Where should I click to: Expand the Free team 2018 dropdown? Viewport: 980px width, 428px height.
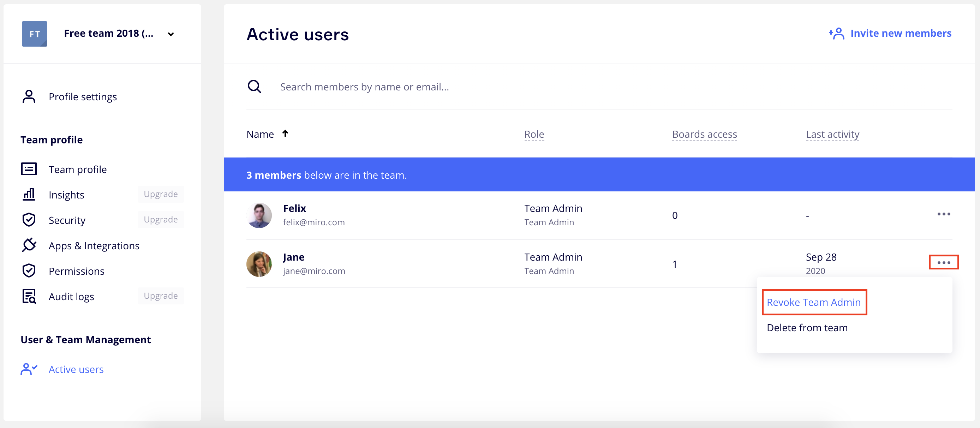[x=171, y=34]
